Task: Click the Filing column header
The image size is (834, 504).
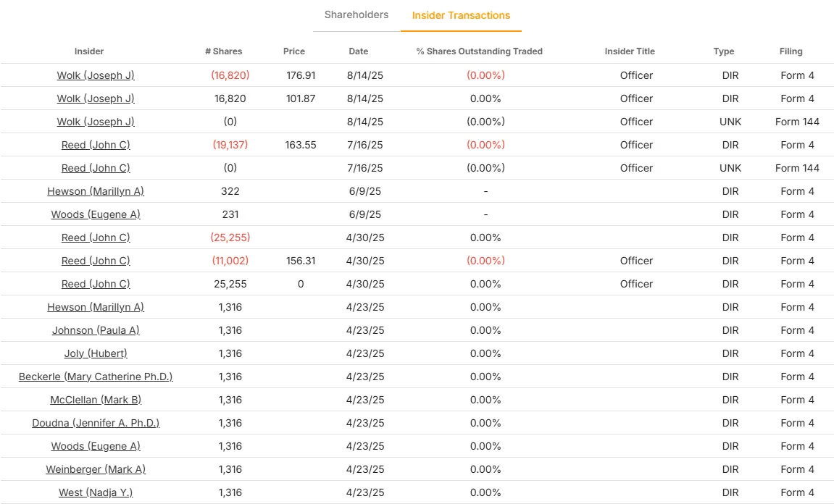Action: (791, 51)
